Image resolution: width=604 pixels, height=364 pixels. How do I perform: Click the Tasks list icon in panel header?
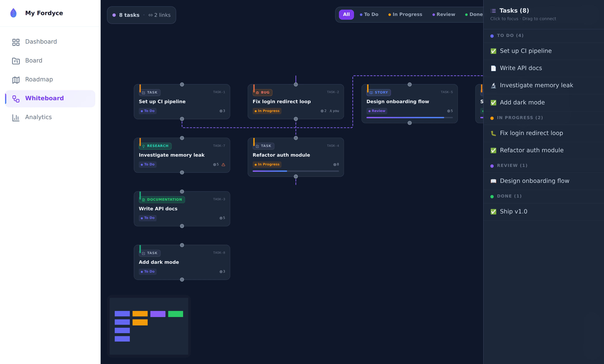[x=493, y=11]
